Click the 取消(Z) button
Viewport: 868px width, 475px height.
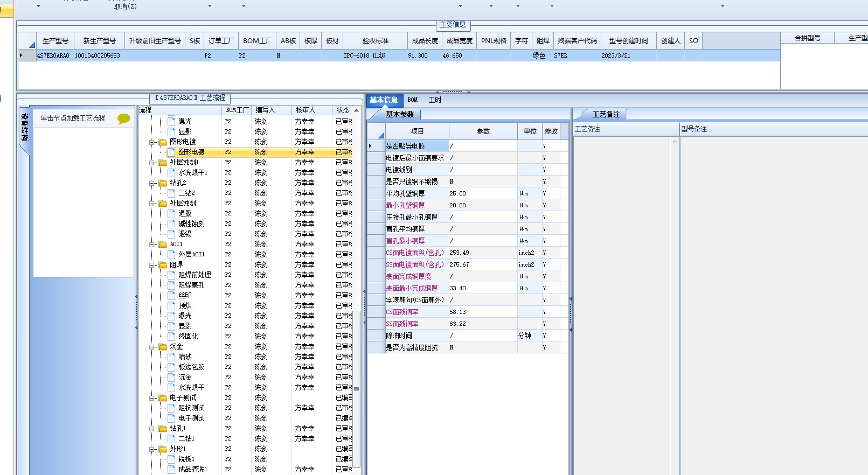coord(126,6)
